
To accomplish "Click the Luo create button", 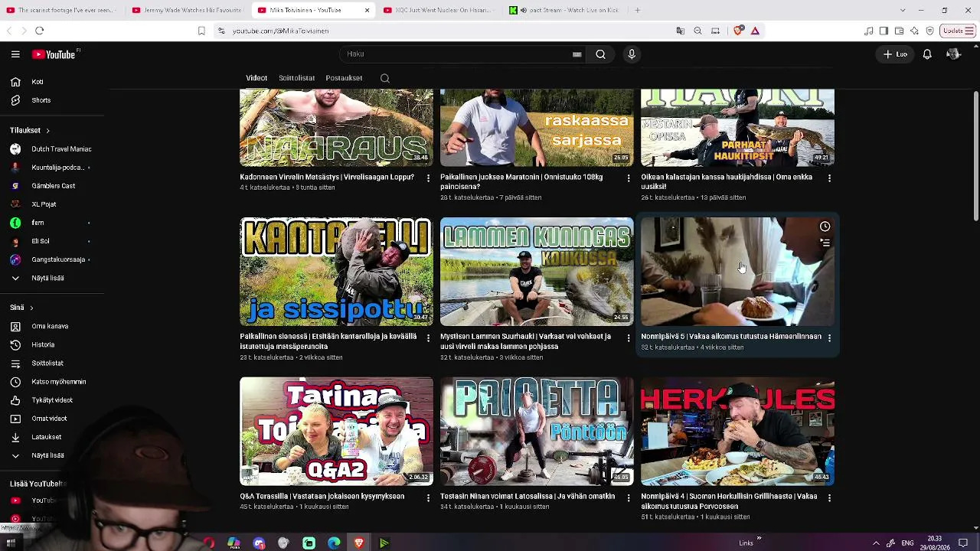I will pos(895,54).
